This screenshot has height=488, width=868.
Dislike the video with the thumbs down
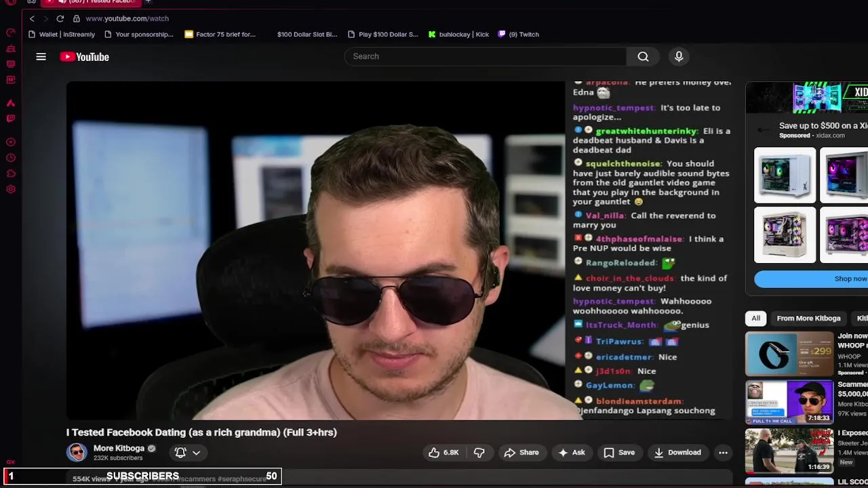(479, 452)
